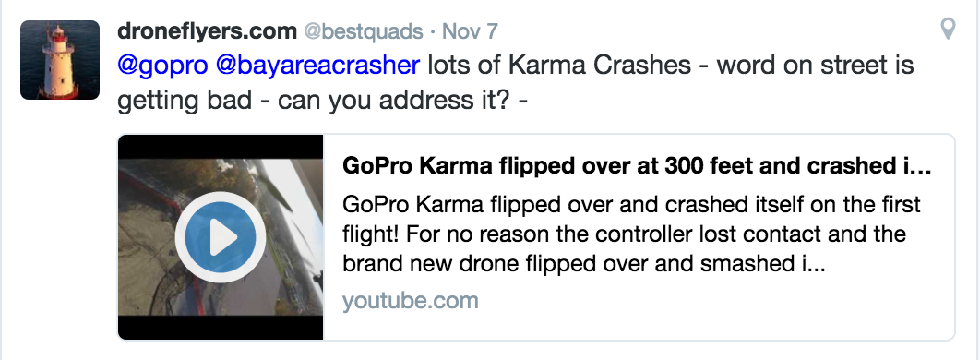Click 'brand new drone flipped over' line
The image size is (980, 360).
coord(584,264)
